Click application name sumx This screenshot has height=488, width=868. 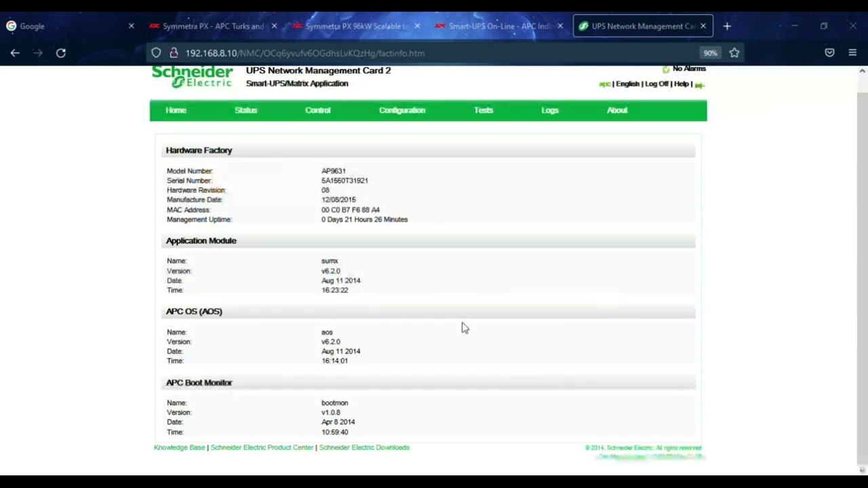[330, 261]
